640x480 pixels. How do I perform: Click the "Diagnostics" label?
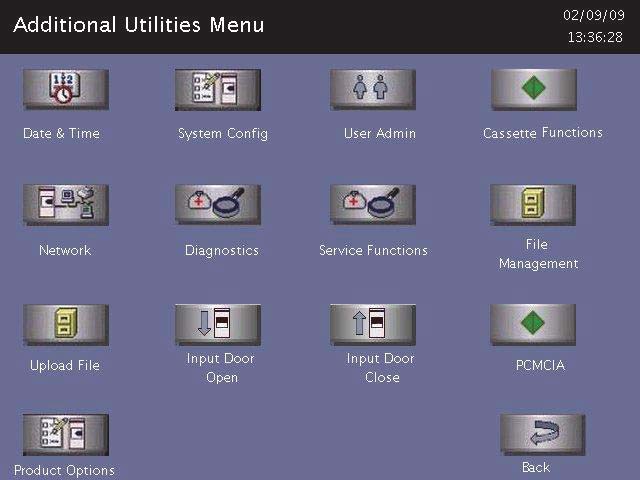[x=222, y=251]
